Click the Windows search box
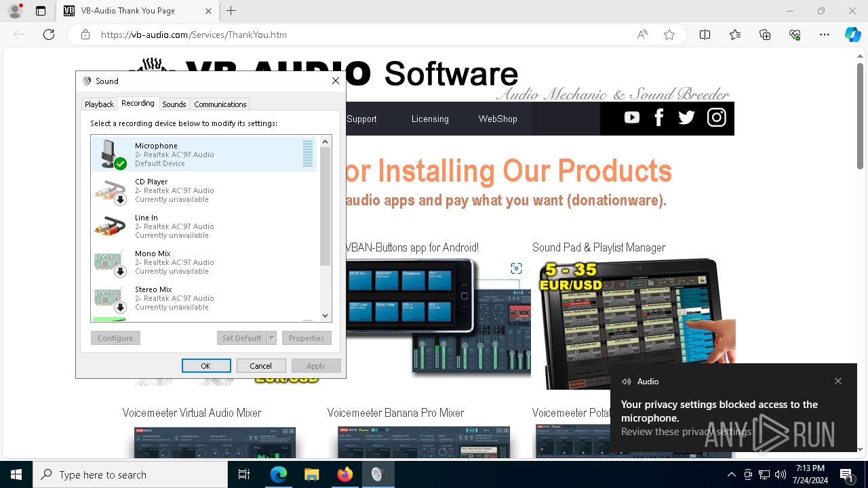The image size is (868, 488). 130,474
